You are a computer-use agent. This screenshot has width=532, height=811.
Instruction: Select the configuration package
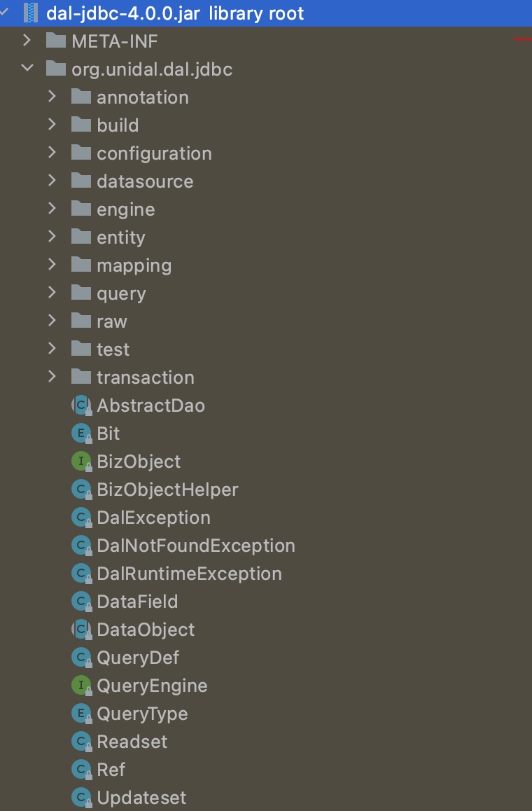click(x=154, y=153)
